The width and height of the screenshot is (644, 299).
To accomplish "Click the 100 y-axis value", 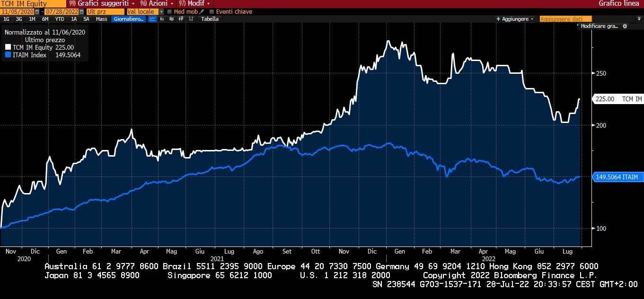I will coord(601,229).
